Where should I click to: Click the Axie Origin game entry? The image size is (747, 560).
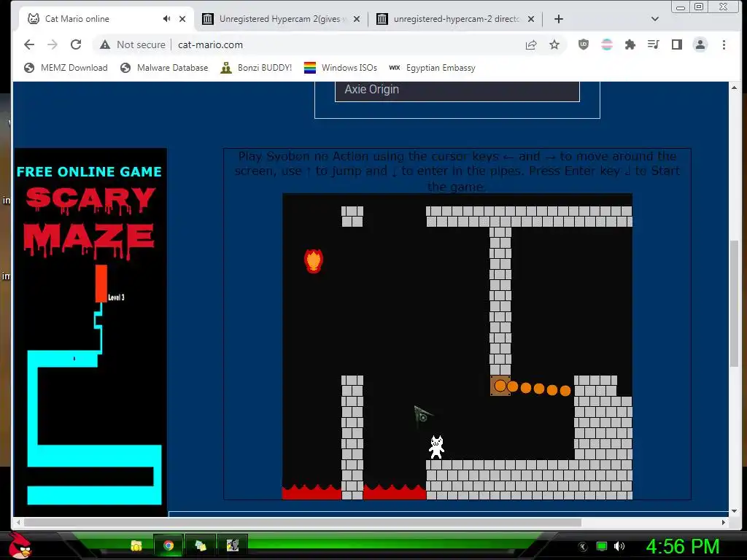tap(457, 90)
